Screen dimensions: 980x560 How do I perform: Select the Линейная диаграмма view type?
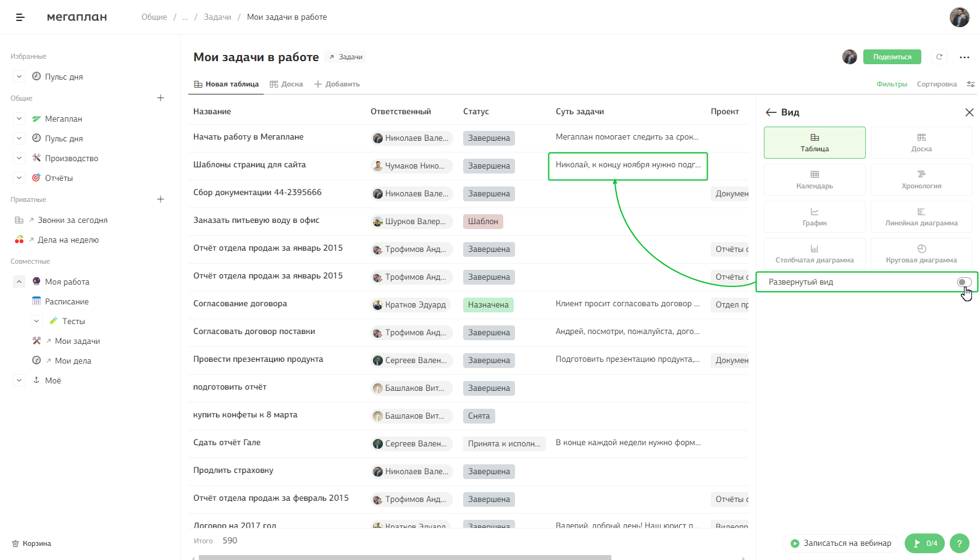[x=921, y=217]
